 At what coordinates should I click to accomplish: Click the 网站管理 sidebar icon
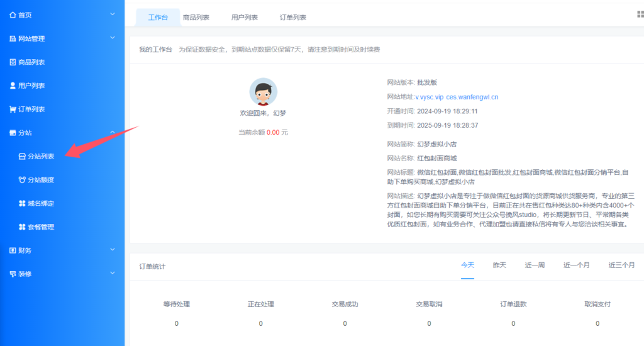pos(13,38)
